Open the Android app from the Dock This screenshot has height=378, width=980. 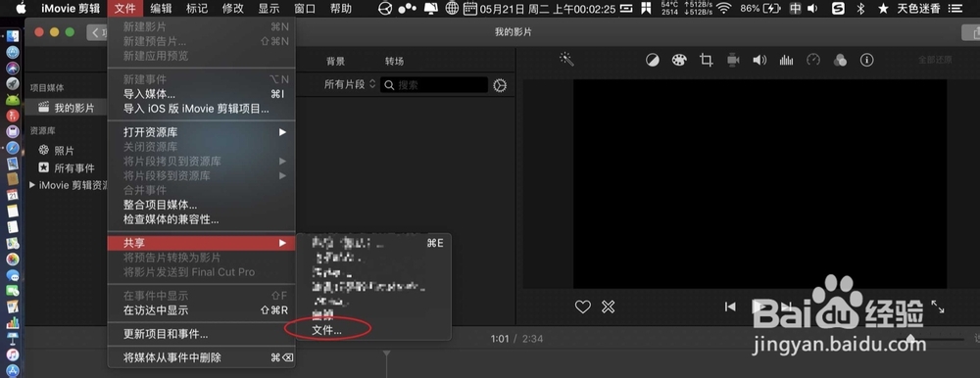[13, 100]
